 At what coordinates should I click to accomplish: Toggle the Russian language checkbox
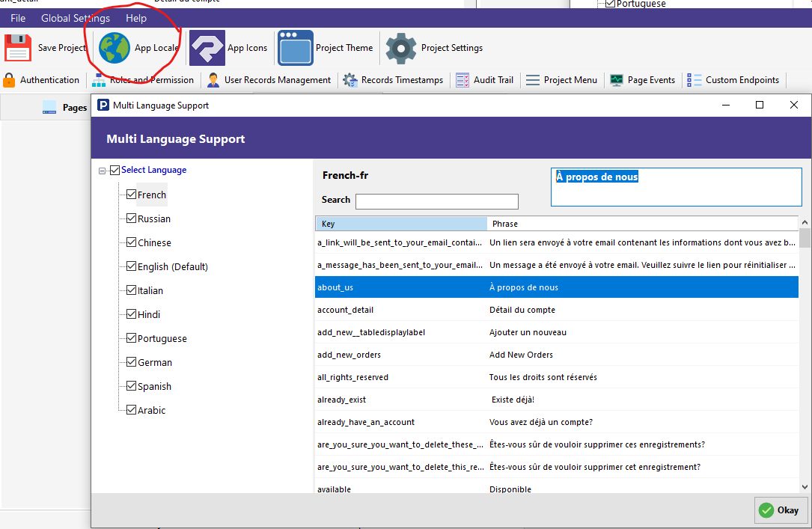pyautogui.click(x=131, y=218)
